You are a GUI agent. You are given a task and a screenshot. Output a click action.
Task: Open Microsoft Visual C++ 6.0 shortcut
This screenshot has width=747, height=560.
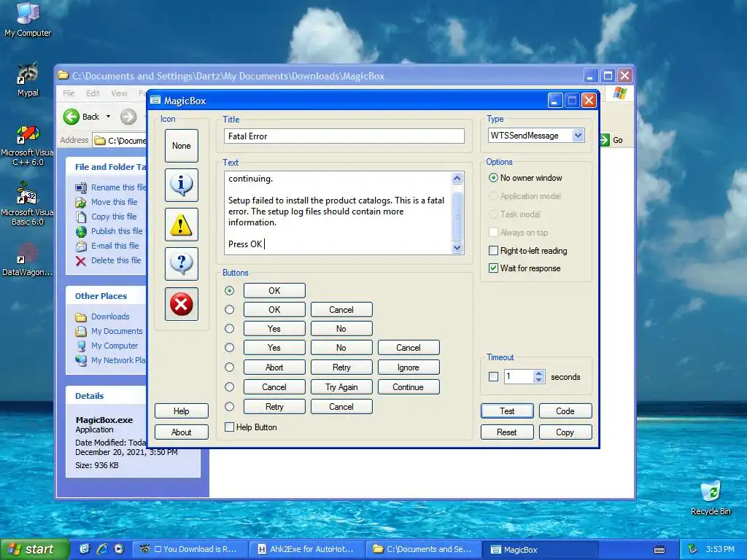28,146
